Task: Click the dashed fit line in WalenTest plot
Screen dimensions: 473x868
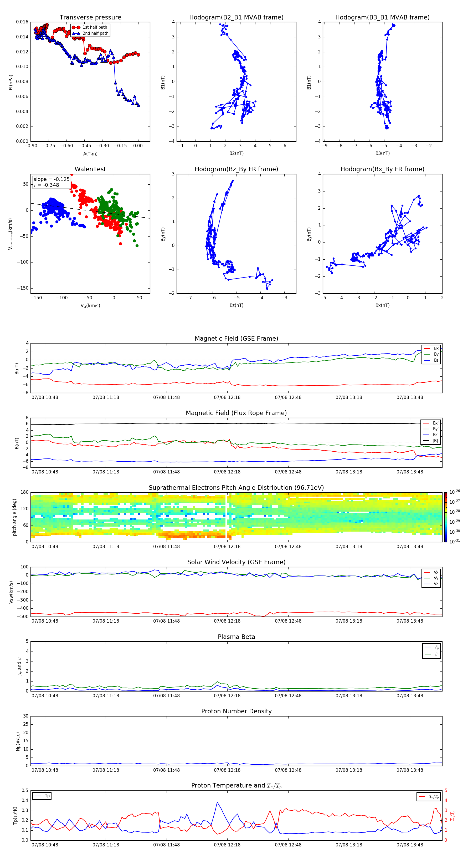Action: pos(90,211)
